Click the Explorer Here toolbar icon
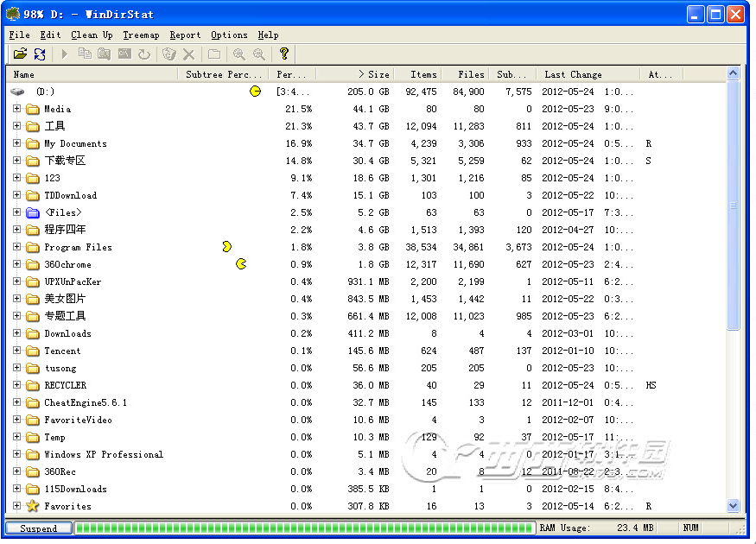Screen dimensions: 756x544 point(105,54)
